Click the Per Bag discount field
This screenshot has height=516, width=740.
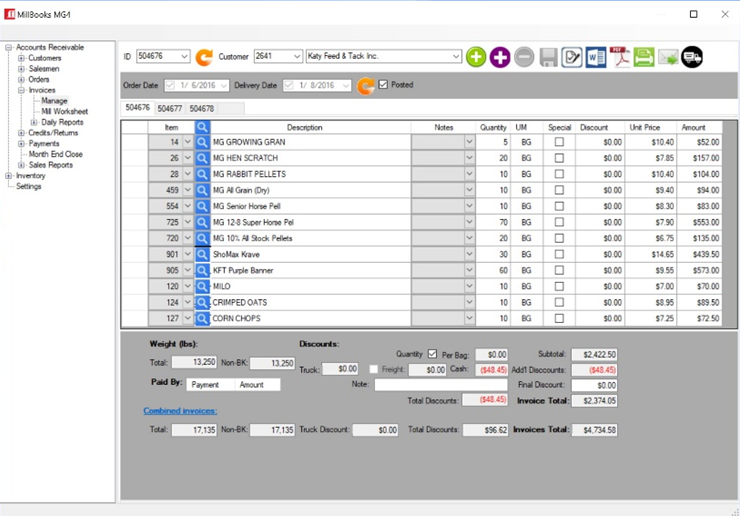click(x=491, y=354)
